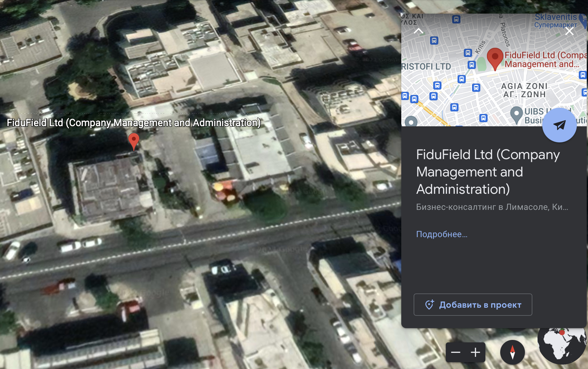Zoom out with the minus button
Viewport: 588px width, 369px height.
[x=456, y=352]
